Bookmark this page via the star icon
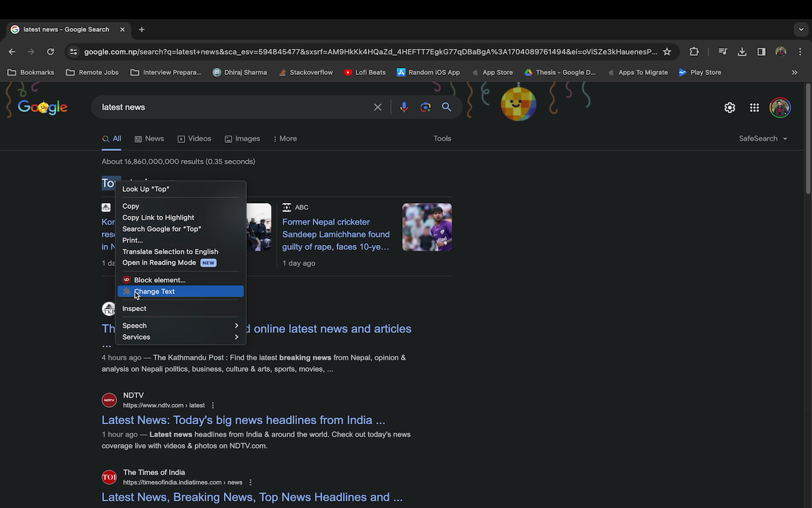 pyautogui.click(x=667, y=51)
